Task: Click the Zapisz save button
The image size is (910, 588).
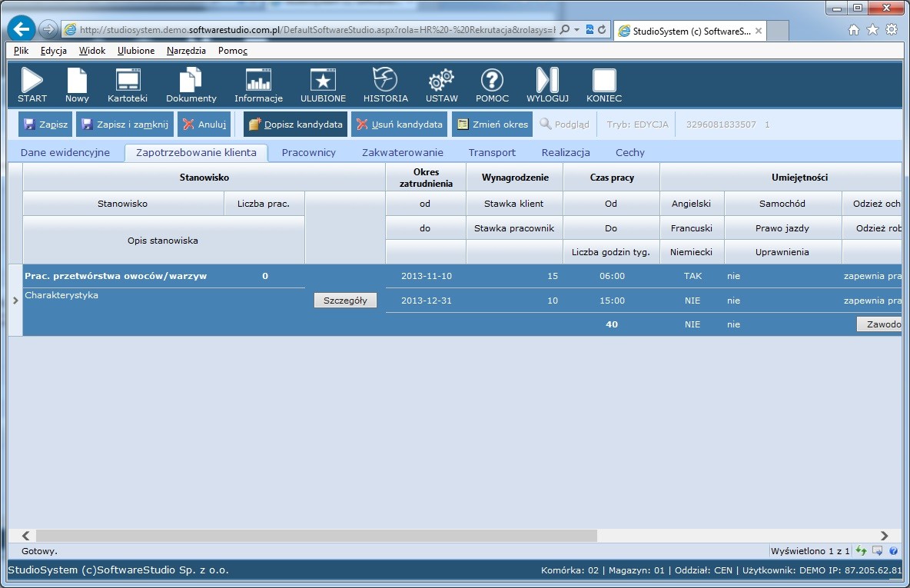Action: [45, 125]
